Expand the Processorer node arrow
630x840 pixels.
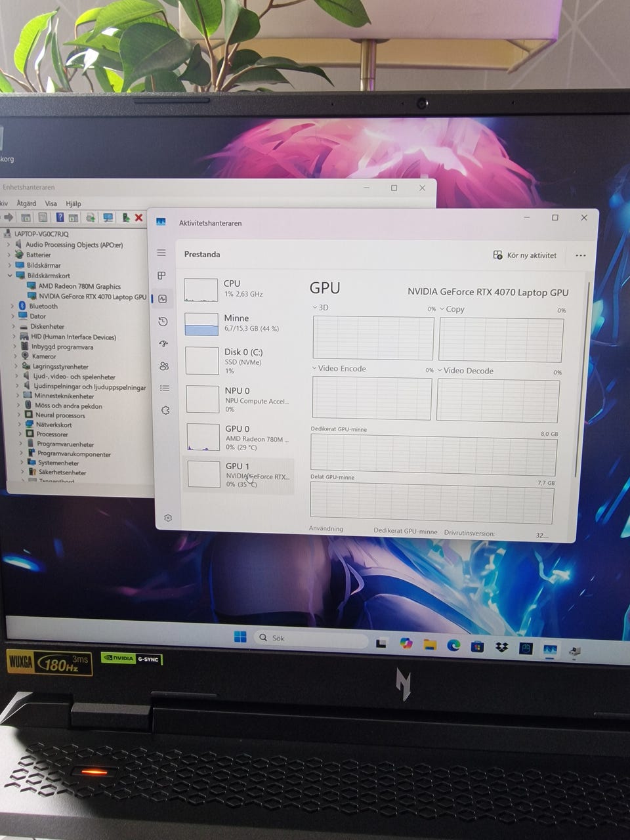click(x=20, y=434)
